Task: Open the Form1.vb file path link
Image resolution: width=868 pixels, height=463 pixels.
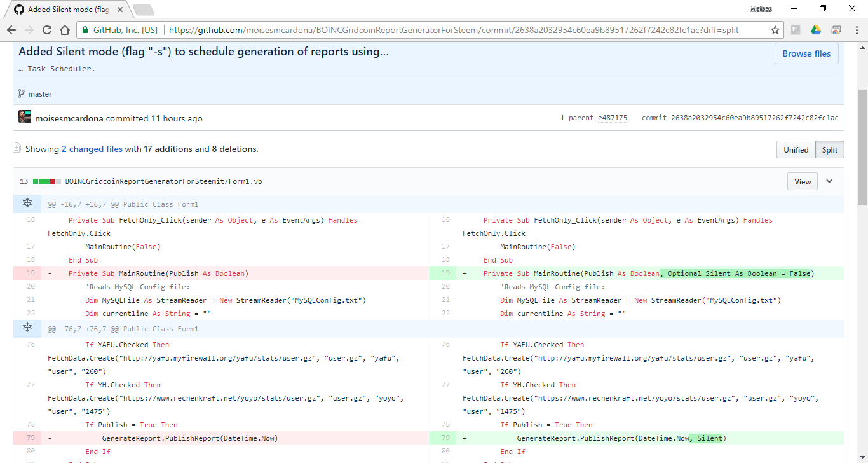Action: 163,181
